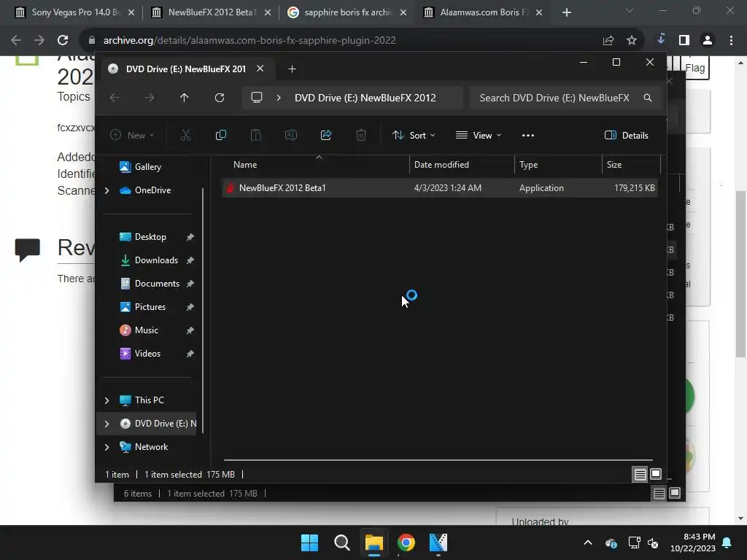Select NewBlueFX 2012 Beta1 application file
747x560 pixels.
click(439, 188)
